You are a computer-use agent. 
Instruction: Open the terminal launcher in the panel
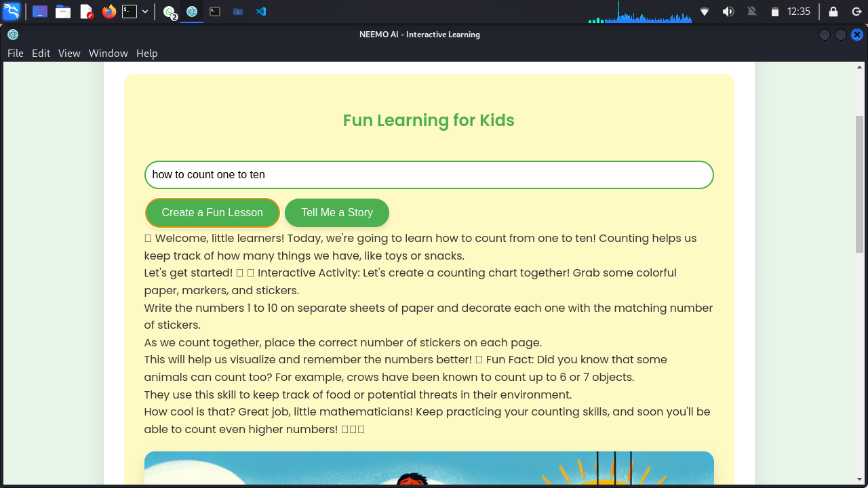point(130,12)
